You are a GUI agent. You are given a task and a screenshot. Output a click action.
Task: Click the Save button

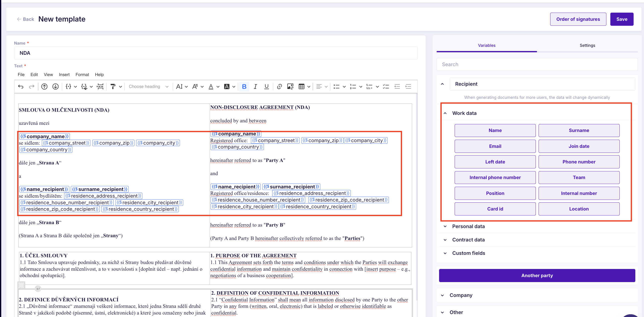click(x=622, y=19)
